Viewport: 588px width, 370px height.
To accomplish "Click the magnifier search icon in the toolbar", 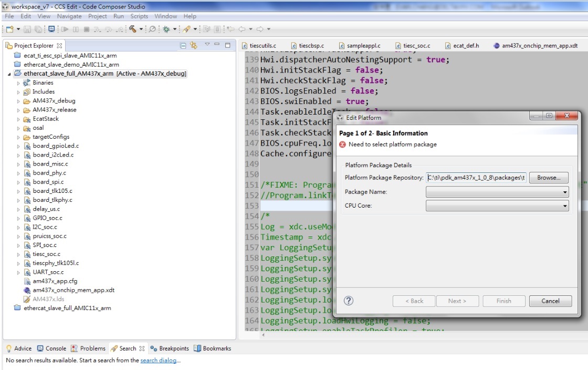I will pos(152,29).
